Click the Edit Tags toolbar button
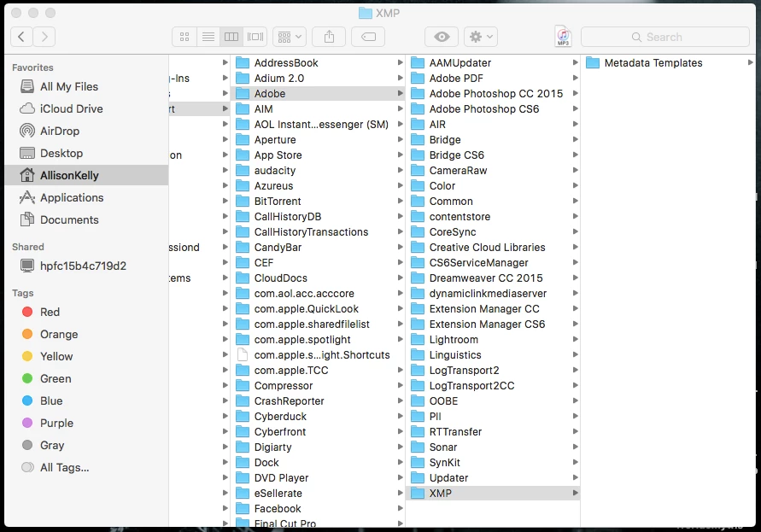Screen dimensions: 761x532 coord(368,37)
